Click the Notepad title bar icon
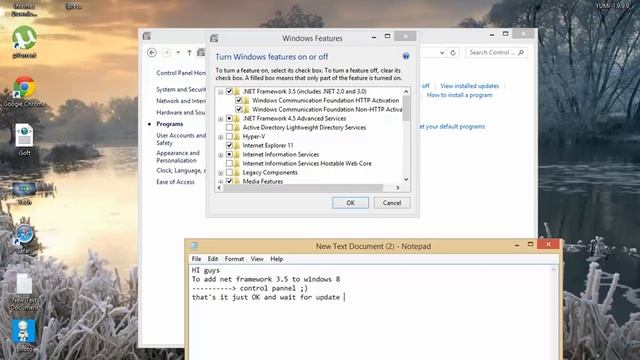 pyautogui.click(x=194, y=246)
